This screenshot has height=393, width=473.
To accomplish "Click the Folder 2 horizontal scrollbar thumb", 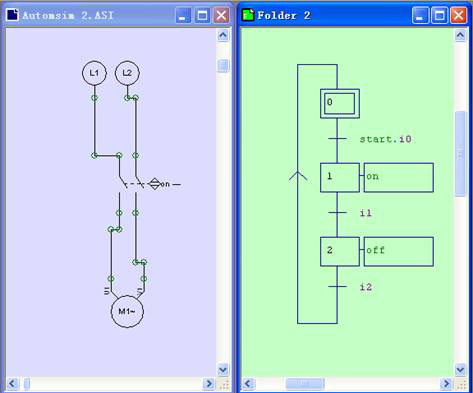I will pos(305,384).
